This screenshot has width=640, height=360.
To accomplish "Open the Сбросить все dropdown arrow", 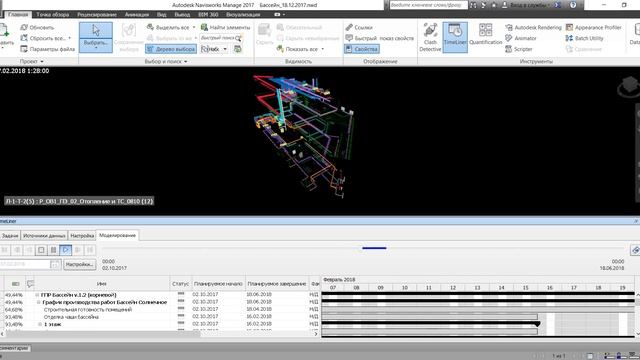I will 70,38.
